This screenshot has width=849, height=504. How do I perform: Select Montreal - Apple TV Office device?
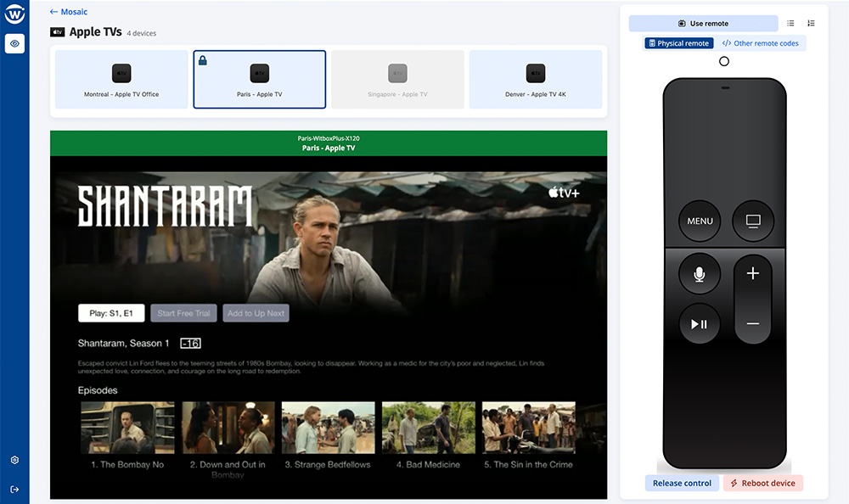click(121, 80)
